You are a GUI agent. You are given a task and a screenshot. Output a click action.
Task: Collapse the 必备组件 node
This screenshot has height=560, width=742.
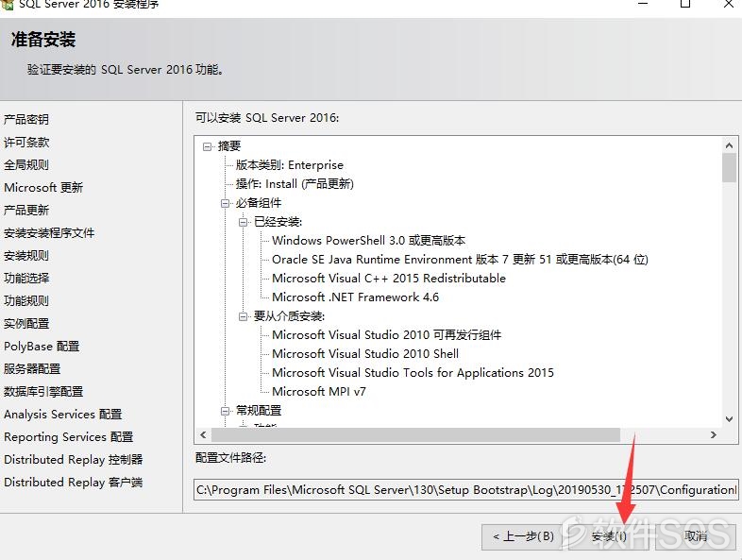point(225,204)
